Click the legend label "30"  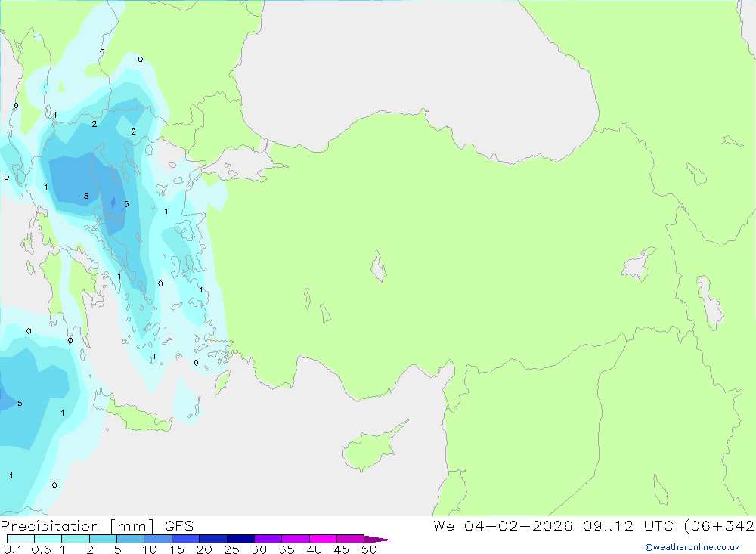click(x=259, y=549)
